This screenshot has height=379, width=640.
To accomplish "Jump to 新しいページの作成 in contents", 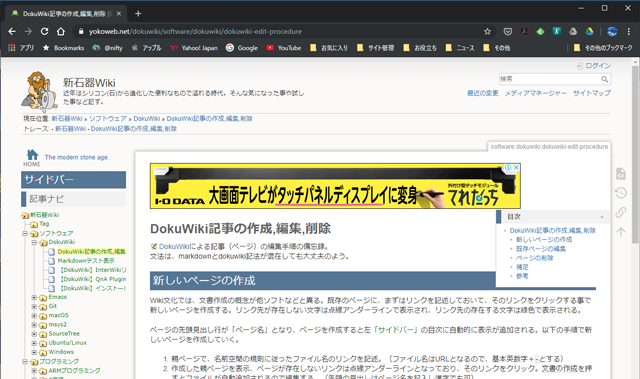I will [544, 239].
